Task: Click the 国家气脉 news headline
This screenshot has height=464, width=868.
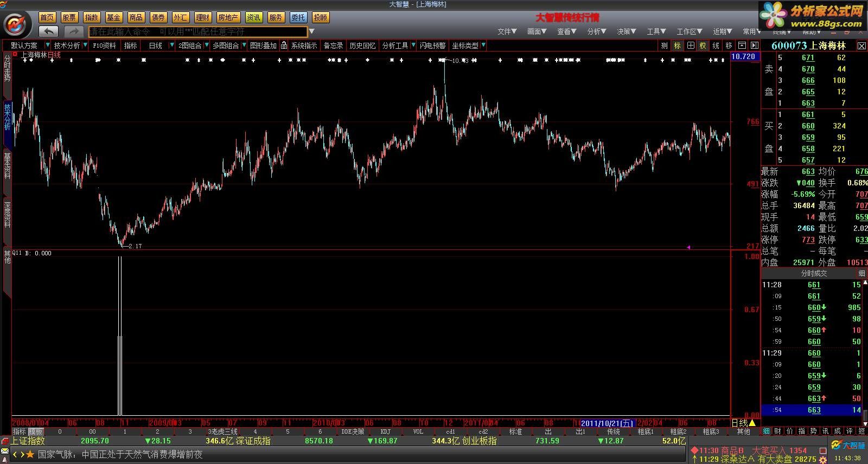Action: (120, 454)
